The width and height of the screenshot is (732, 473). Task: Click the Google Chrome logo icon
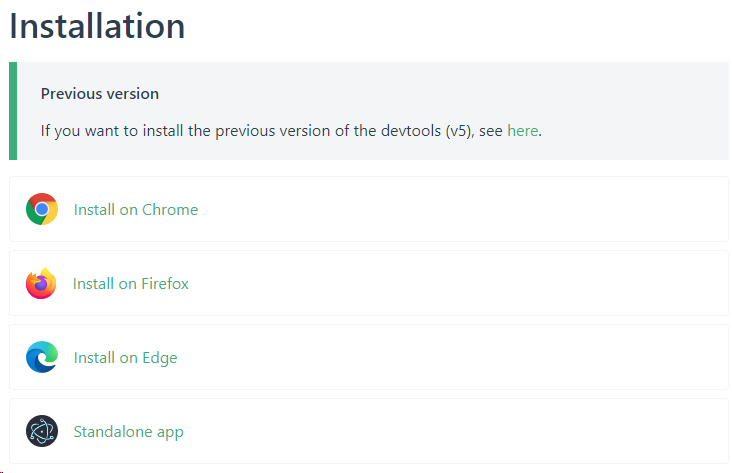42,209
